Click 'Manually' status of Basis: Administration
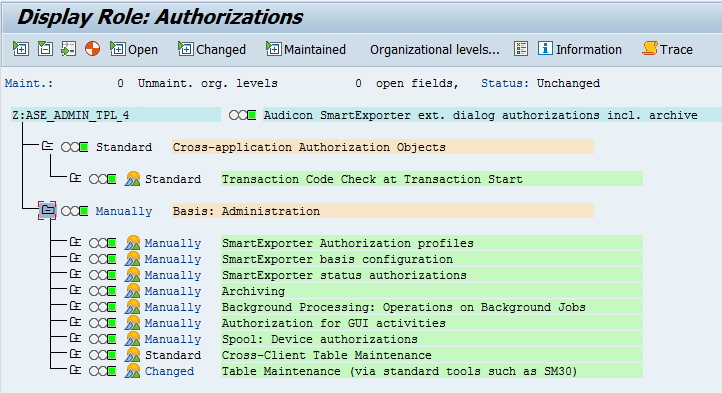Screen dimensions: 722x393 (x=123, y=211)
